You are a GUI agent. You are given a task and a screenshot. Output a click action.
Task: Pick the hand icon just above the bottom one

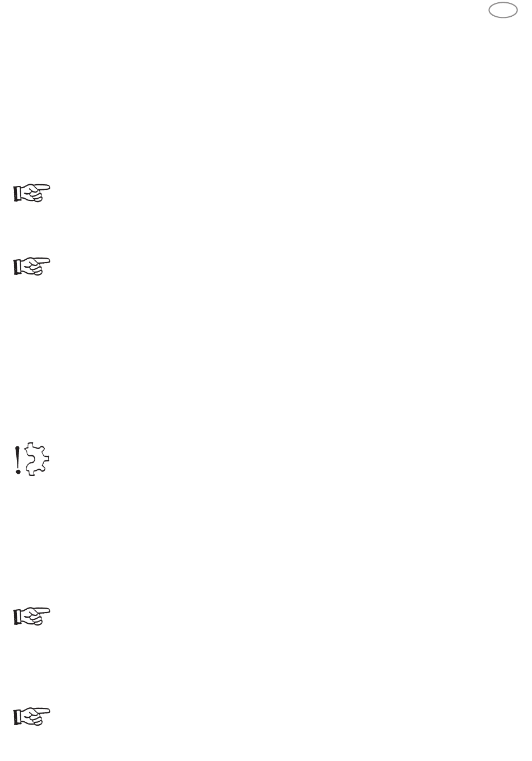tap(31, 616)
